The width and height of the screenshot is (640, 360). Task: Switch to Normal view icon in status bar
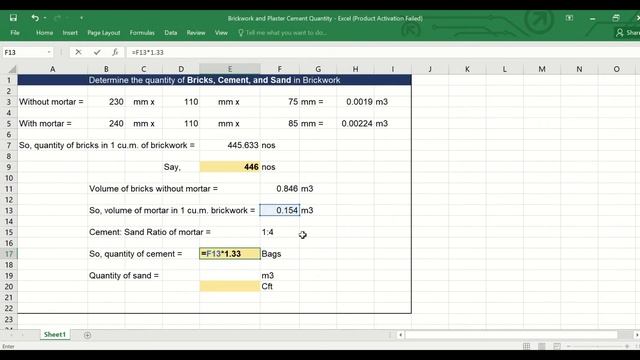point(527,346)
